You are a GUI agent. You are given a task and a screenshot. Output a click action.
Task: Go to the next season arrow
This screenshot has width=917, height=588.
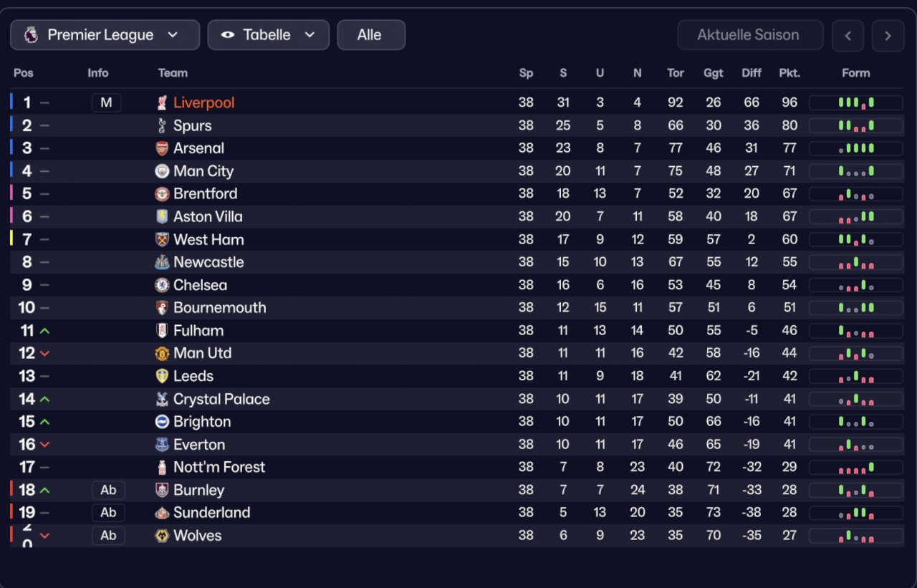(888, 36)
